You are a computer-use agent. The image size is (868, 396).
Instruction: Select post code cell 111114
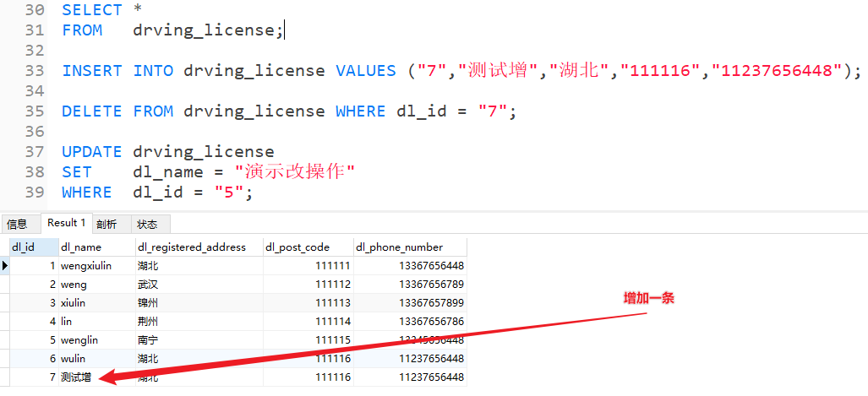(x=308, y=322)
